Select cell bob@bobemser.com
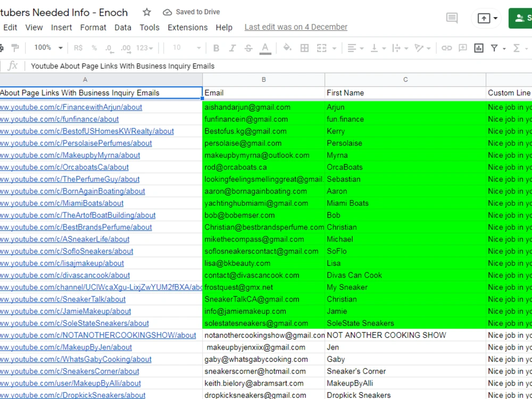532x399 pixels. tap(264, 215)
